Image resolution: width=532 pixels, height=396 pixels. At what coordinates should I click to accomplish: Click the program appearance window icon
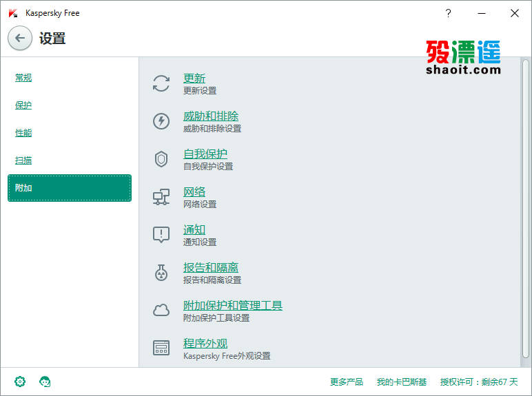click(x=161, y=348)
